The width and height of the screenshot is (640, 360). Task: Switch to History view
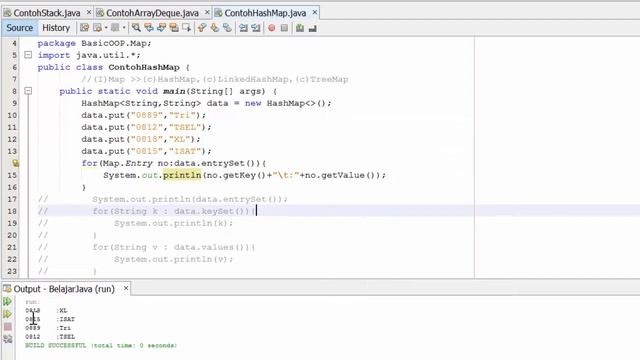56,28
